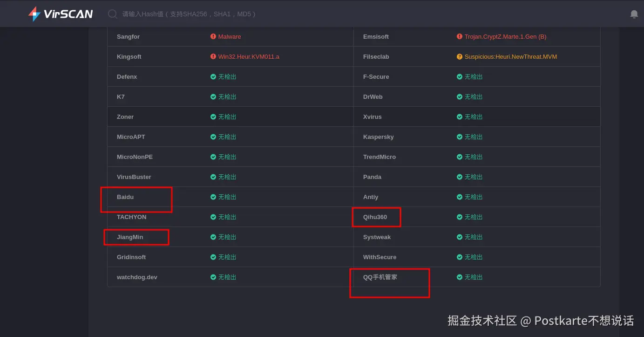Click the green check icon in VirusBuster row
The width and height of the screenshot is (644, 337).
[x=213, y=177]
